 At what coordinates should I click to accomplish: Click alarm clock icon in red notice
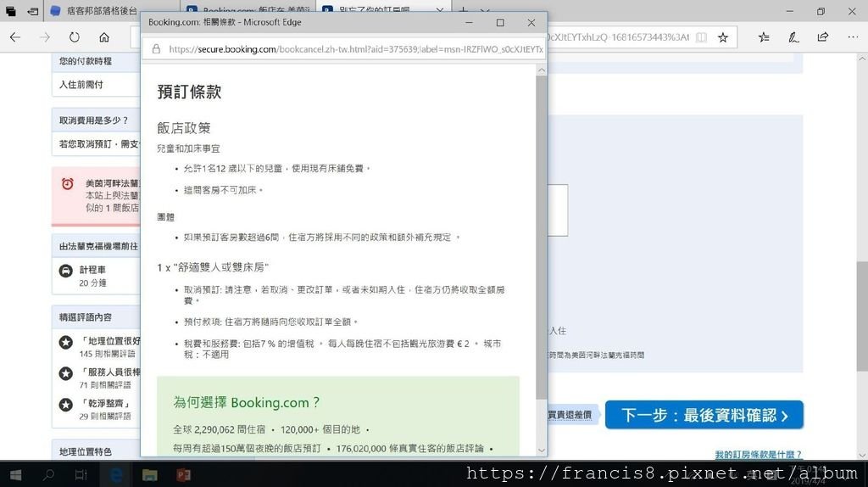[68, 184]
